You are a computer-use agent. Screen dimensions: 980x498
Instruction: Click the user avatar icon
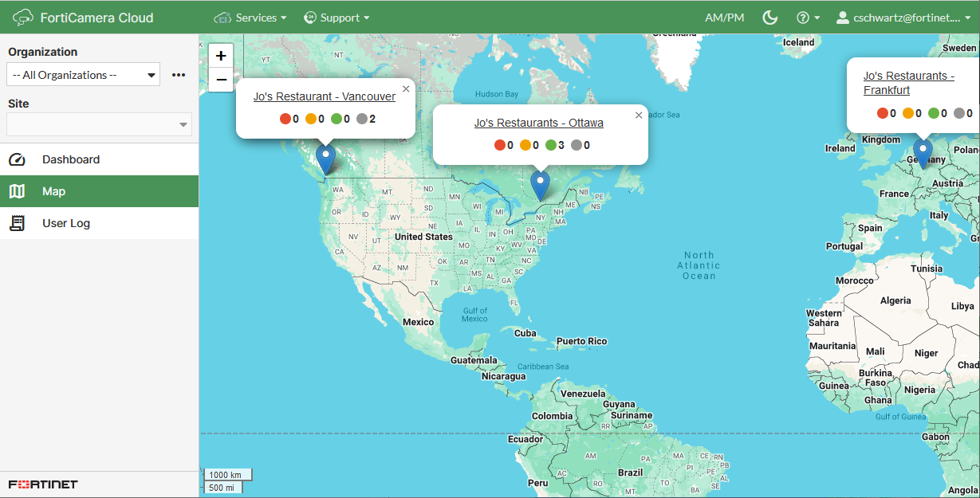(843, 18)
